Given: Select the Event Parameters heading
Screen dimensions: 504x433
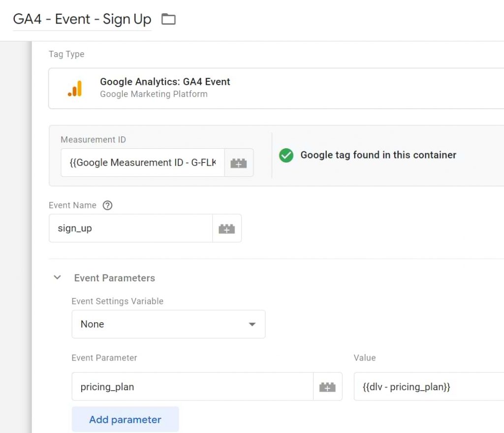Looking at the screenshot, I should click(114, 277).
